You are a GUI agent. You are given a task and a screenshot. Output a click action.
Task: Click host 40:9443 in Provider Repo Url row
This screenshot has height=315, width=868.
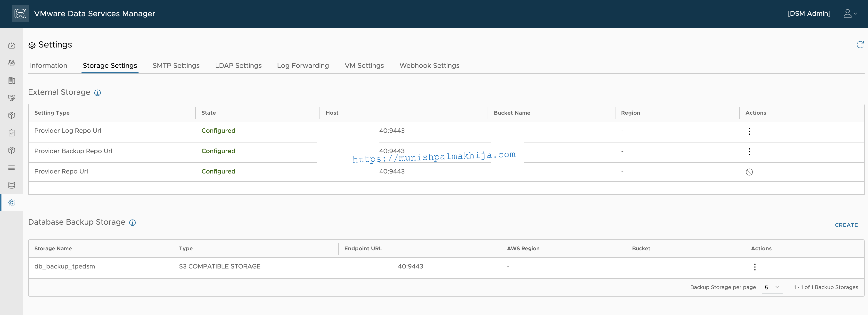point(392,171)
